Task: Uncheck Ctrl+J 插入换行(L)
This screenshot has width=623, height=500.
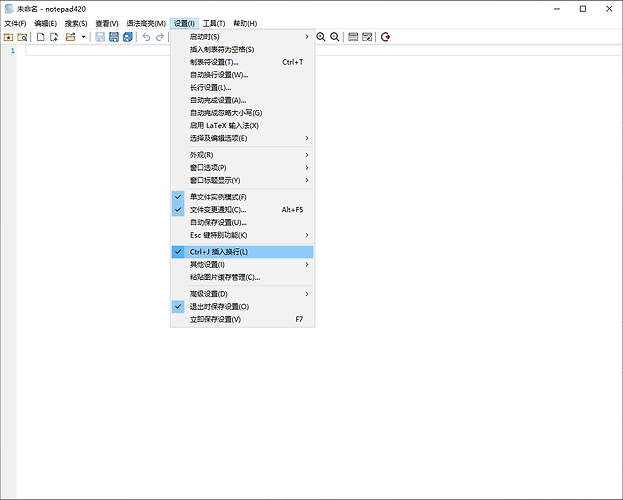Action: [x=242, y=252]
